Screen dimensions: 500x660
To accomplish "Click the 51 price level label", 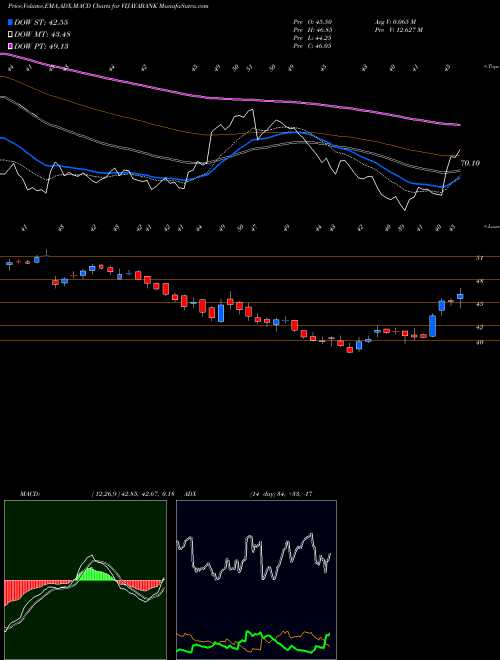I will coord(479,258).
